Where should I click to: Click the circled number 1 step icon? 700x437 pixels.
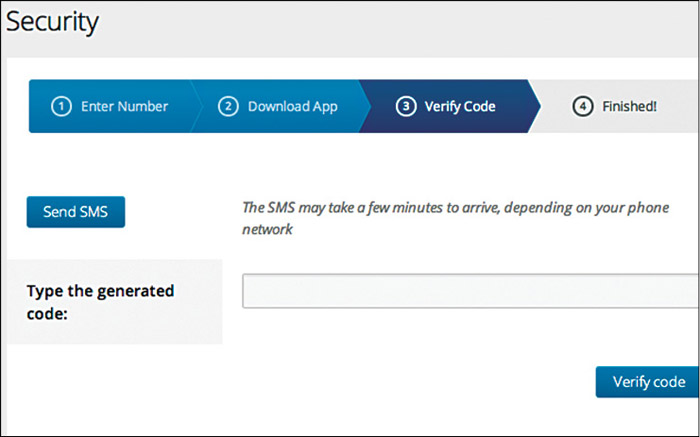point(62,106)
